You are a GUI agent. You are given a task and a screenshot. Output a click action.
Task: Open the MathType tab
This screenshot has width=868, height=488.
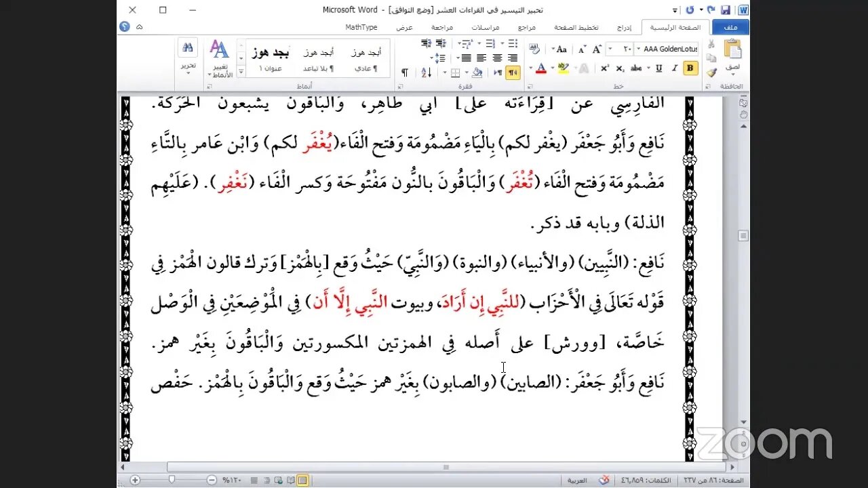click(x=361, y=27)
